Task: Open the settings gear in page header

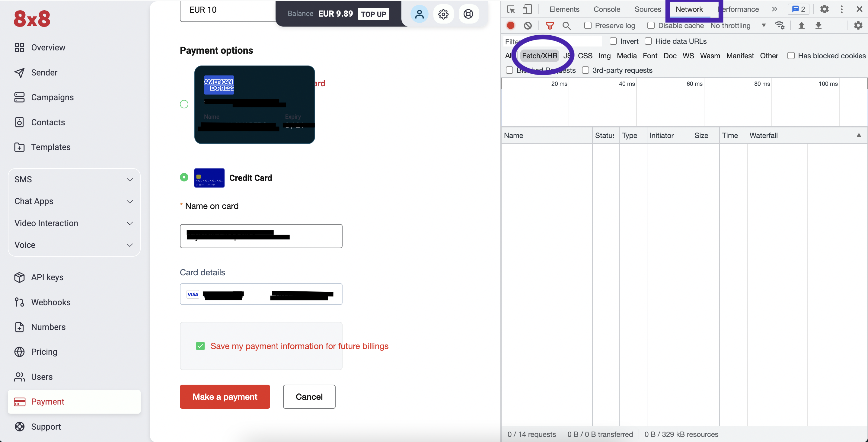Action: [443, 14]
